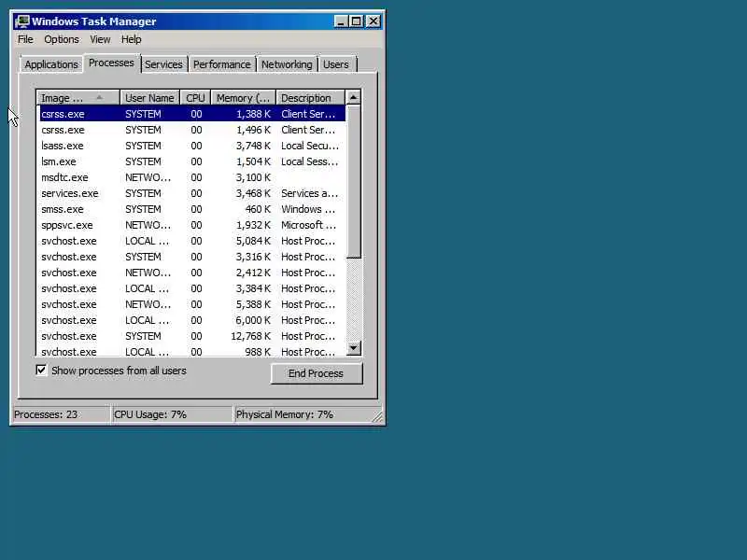Open the Performance tab
The height and width of the screenshot is (560, 747).
tap(222, 64)
